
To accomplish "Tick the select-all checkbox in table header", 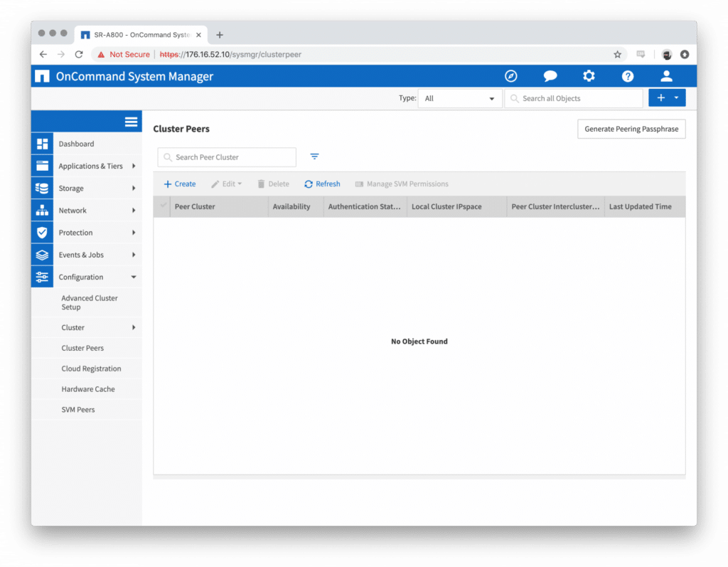I will [164, 205].
